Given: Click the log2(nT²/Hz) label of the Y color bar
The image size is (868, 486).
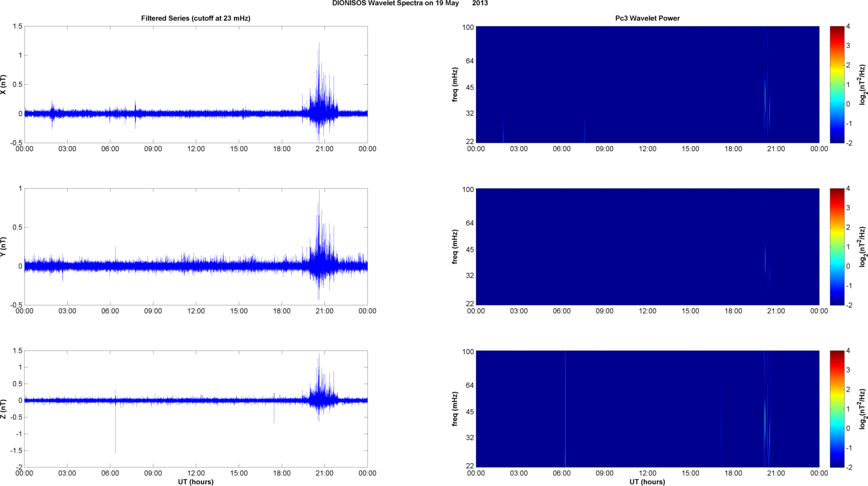Looking at the screenshot, I should (862, 247).
